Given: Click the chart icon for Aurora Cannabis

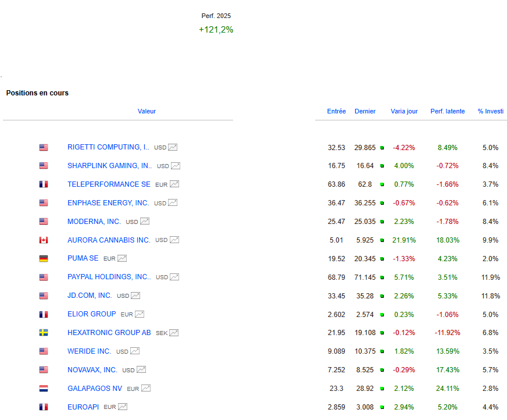Looking at the screenshot, I should click(x=174, y=240).
